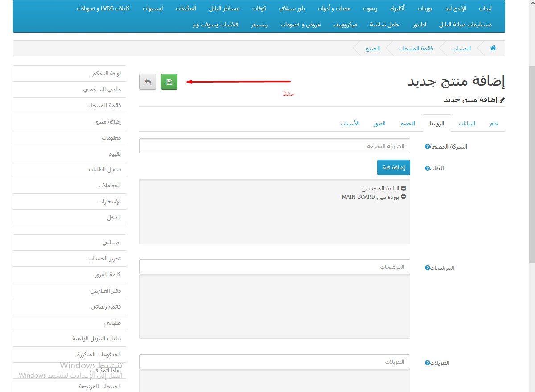This screenshot has width=535, height=392.
Task: Click help icon beside الشركة المصنعة label
Action: [428, 147]
